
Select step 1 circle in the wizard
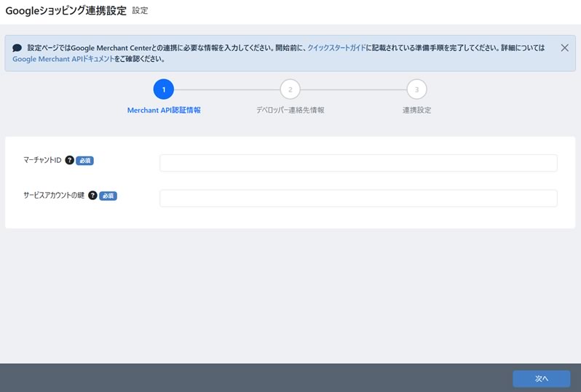pyautogui.click(x=163, y=89)
